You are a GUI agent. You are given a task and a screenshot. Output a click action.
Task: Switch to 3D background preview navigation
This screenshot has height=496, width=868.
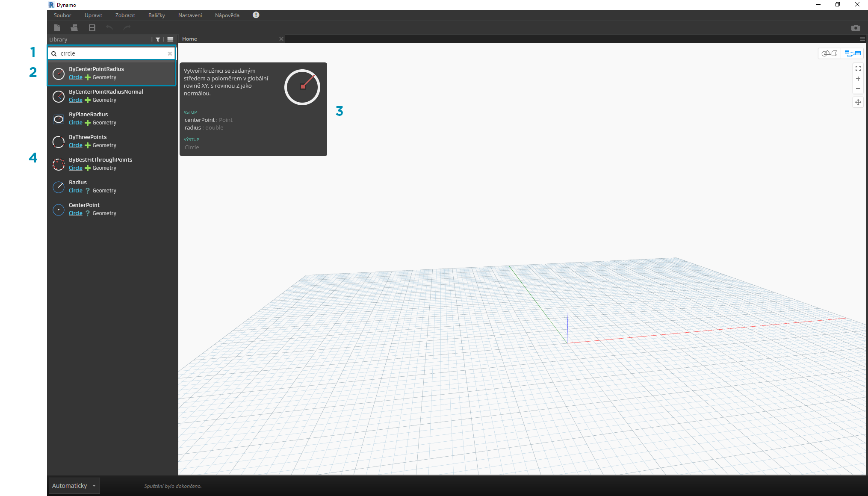click(x=830, y=53)
